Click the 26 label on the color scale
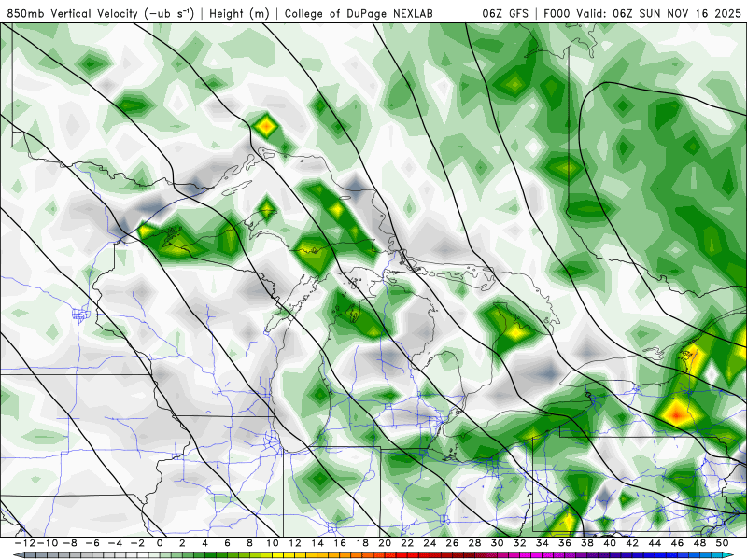 452,543
